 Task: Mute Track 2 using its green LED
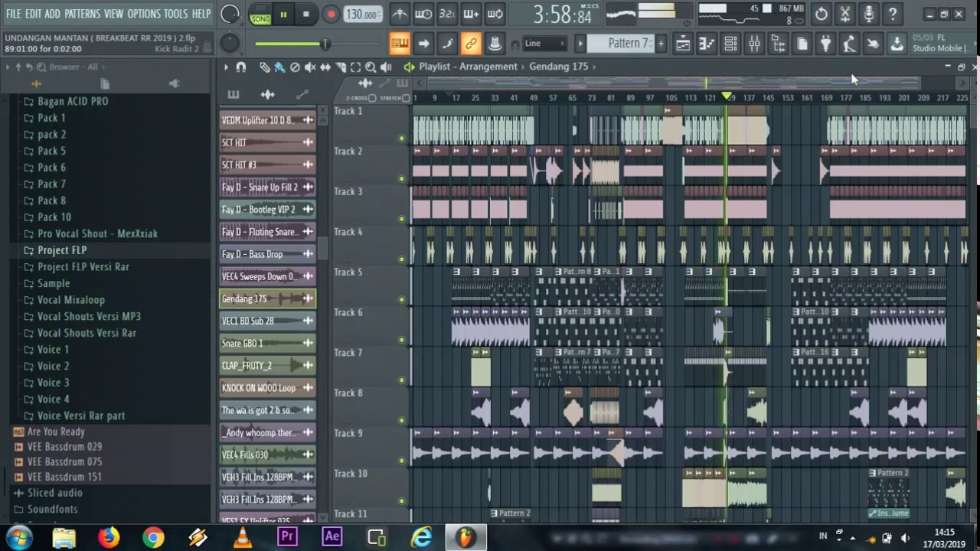tap(401, 178)
